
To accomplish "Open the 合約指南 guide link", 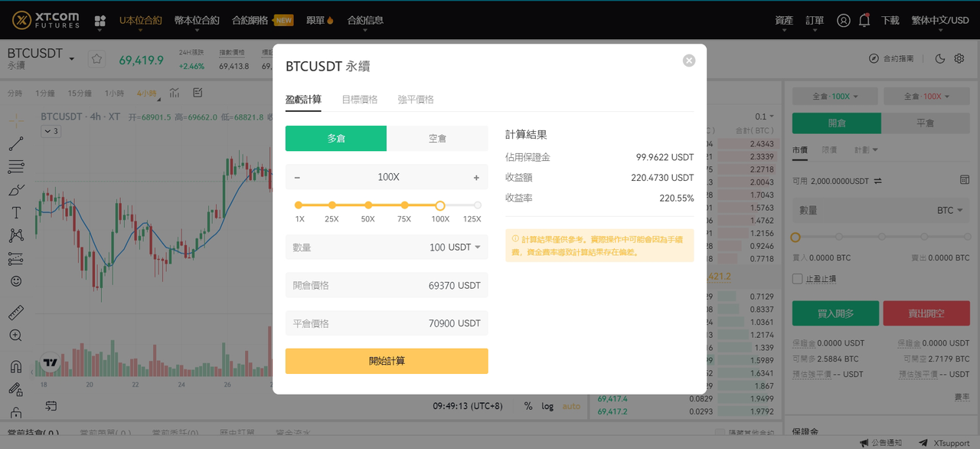I will point(891,58).
